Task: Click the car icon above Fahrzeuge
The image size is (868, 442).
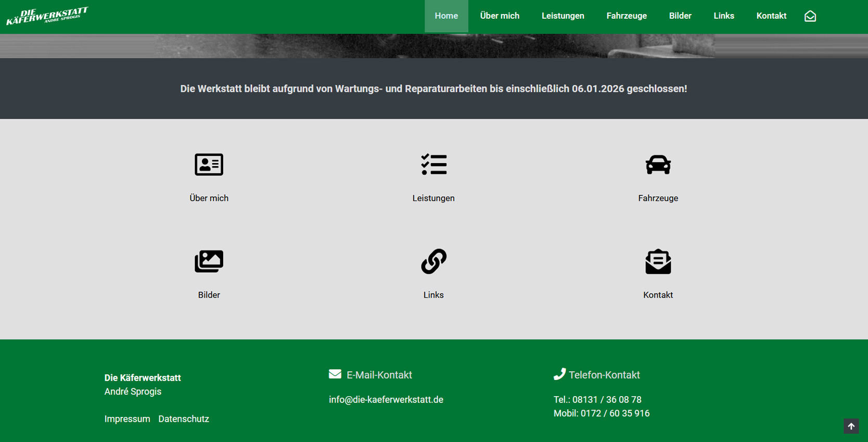Action: [x=658, y=165]
